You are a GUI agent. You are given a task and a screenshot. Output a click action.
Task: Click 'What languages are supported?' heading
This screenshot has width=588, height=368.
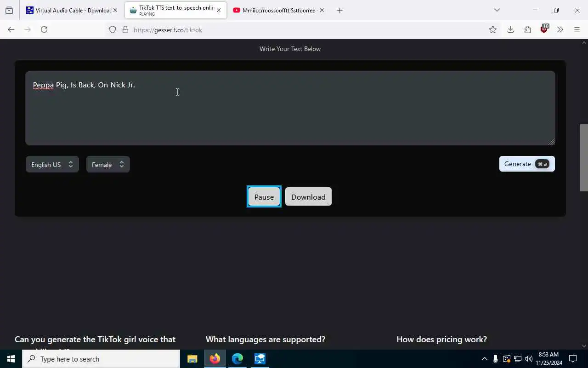[266, 339]
